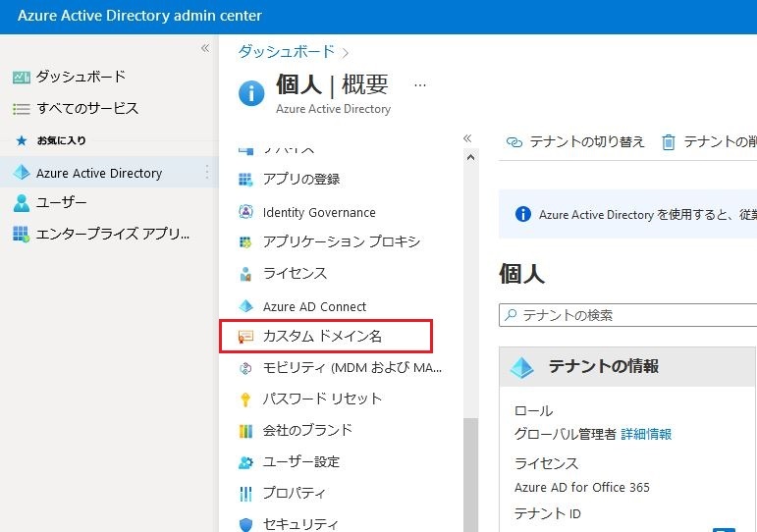Click the info icon in the blue banner
The image size is (757, 532).
point(523,214)
